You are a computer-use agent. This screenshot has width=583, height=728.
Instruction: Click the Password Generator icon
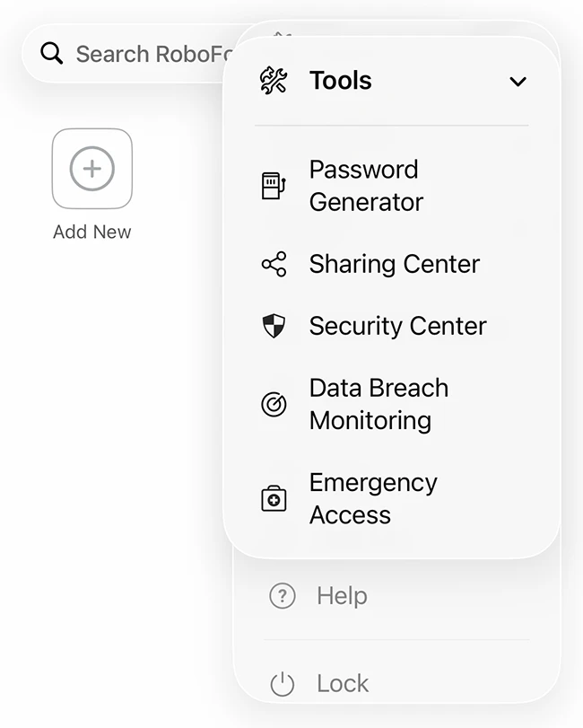(x=274, y=186)
